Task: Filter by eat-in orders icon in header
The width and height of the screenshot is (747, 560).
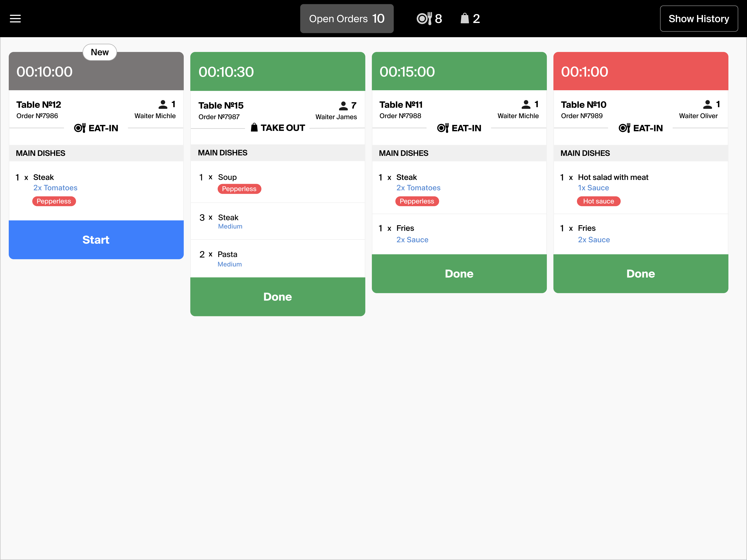Action: tap(424, 19)
